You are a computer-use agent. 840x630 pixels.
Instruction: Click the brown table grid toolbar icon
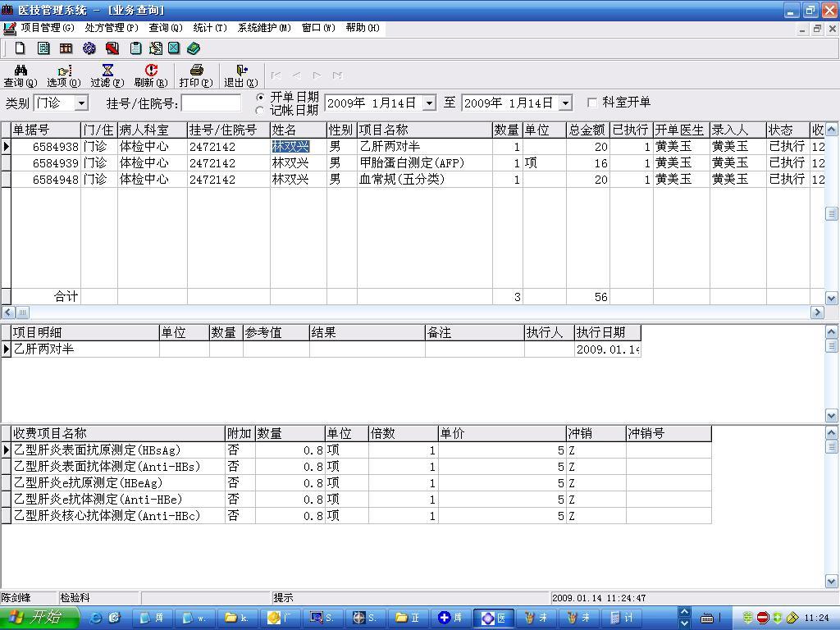(66, 48)
